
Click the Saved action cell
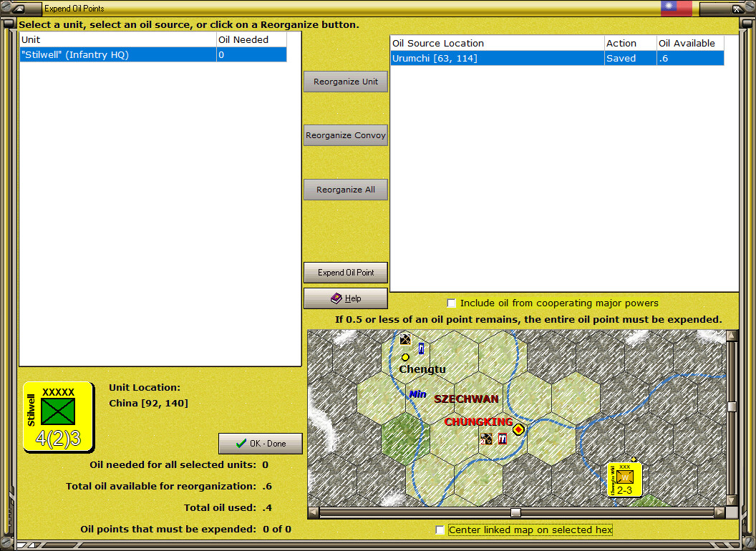click(630, 59)
